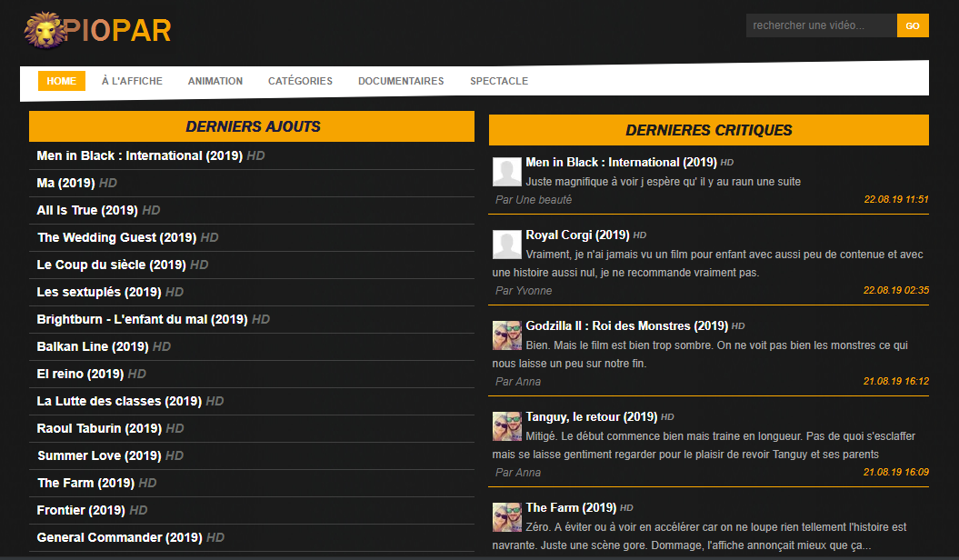Click the avatar beside Royal Corgi review
959x560 pixels.
507,245
